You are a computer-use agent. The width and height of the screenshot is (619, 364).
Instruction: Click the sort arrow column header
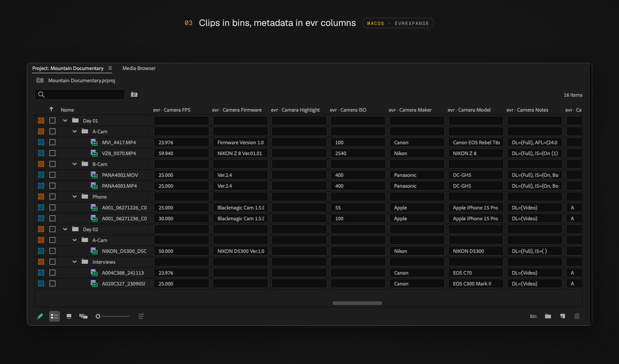pyautogui.click(x=51, y=110)
